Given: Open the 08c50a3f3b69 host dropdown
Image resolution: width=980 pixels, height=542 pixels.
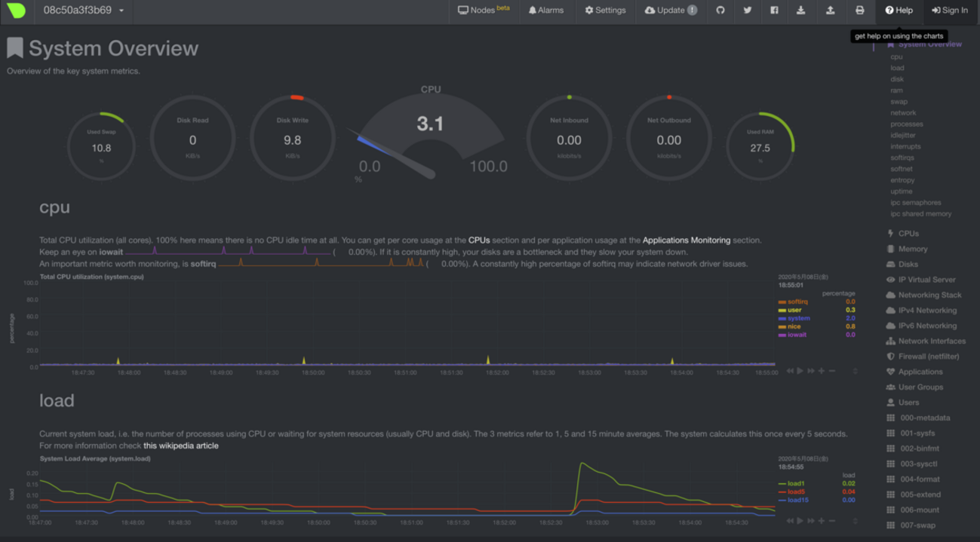Looking at the screenshot, I should tap(83, 11).
